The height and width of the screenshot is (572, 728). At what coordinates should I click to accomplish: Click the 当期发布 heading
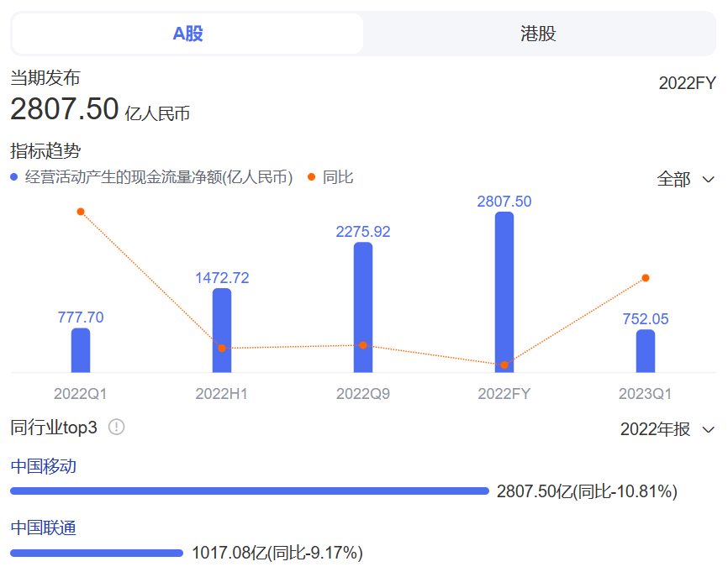coord(45,77)
